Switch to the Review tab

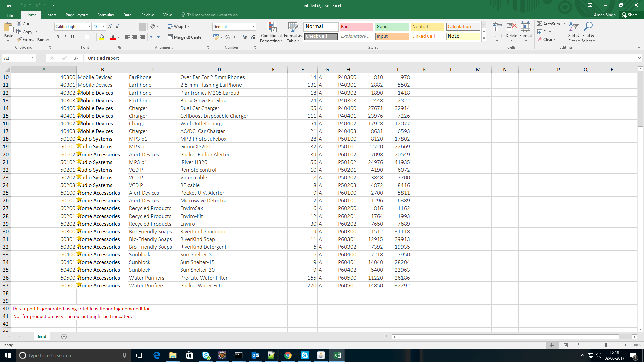pyautogui.click(x=147, y=15)
